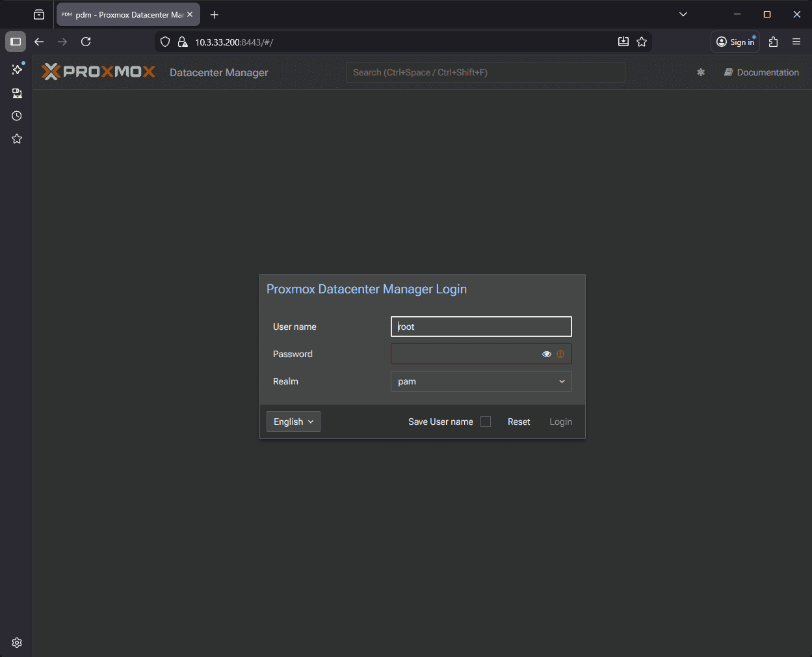Click the Proxmox logo in the header

(x=98, y=72)
